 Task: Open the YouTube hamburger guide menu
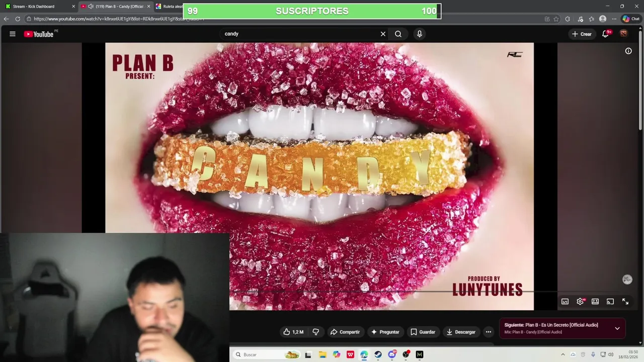[13, 34]
